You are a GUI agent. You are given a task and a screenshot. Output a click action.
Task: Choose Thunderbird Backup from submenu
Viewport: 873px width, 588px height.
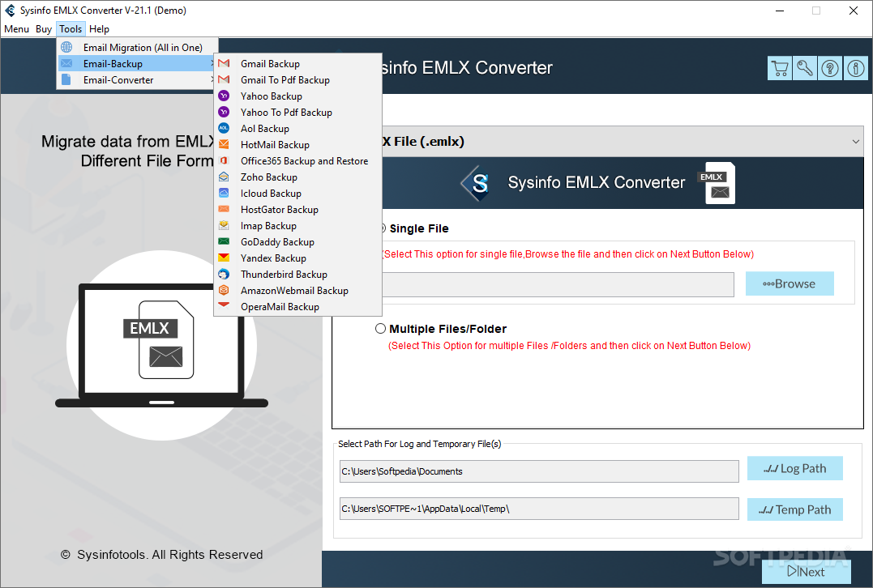click(x=297, y=275)
